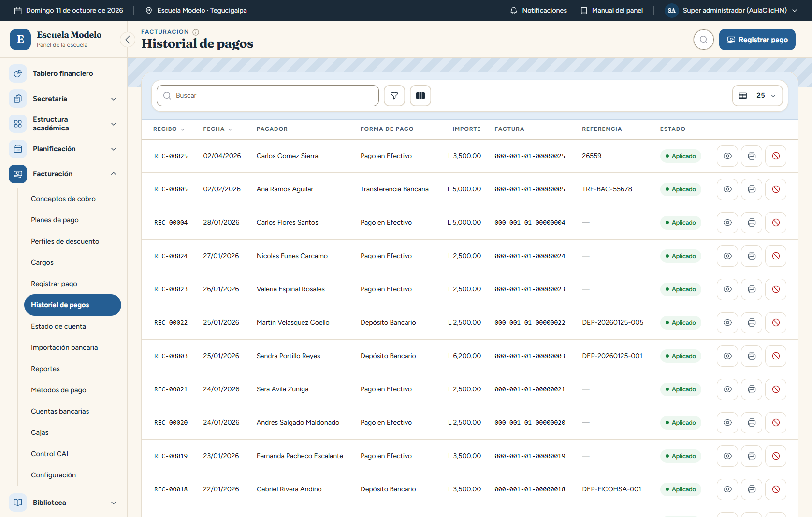Screen dimensions: 812x517
Task: Expand the Estructura académica menu
Action: pyautogui.click(x=64, y=124)
